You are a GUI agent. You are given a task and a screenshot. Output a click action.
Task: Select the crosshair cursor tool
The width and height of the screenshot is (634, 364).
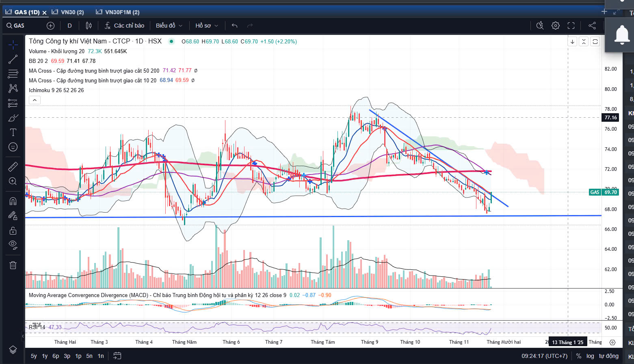pyautogui.click(x=13, y=44)
